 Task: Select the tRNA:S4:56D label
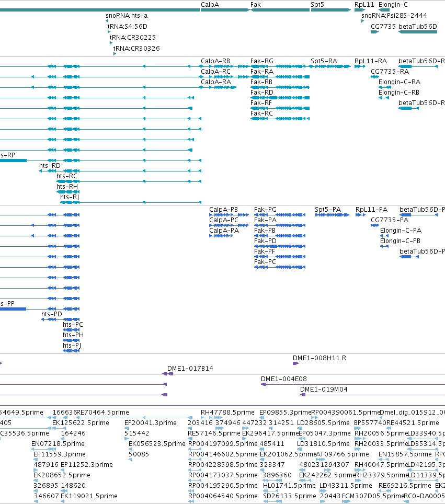[x=127, y=26]
